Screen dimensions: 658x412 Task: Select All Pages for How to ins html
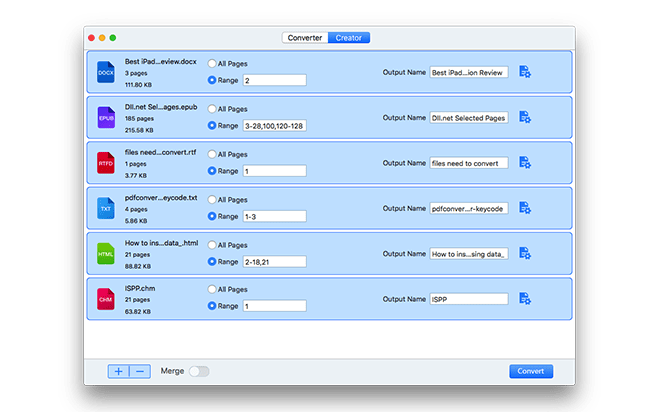pyautogui.click(x=212, y=245)
